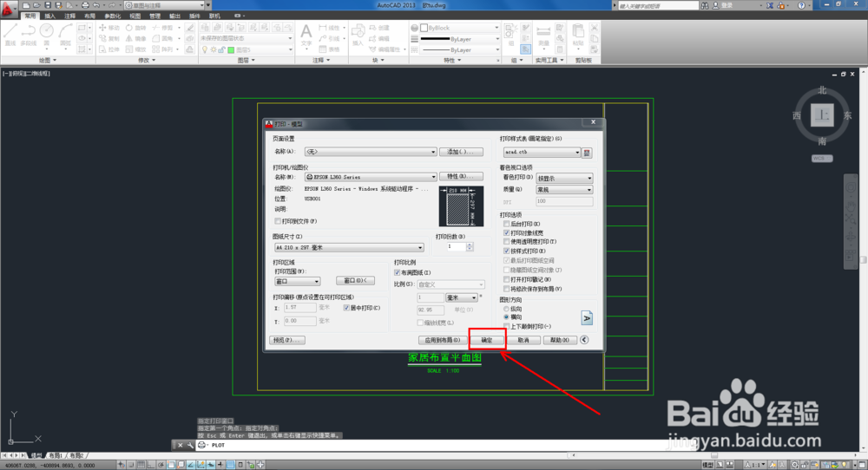Click the 特性 printer properties button

tap(461, 176)
